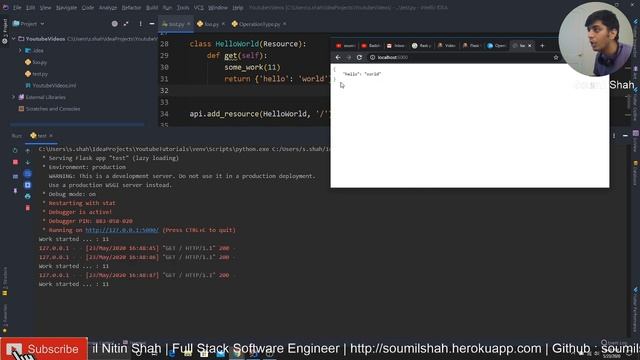Open the Code menu
This screenshot has height=360, width=640.
point(88,7)
